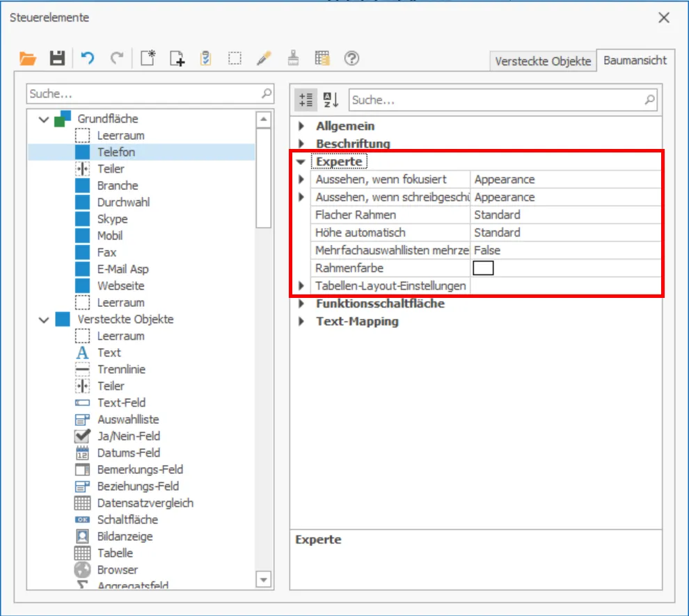Click the new blank control icon with star

click(148, 58)
